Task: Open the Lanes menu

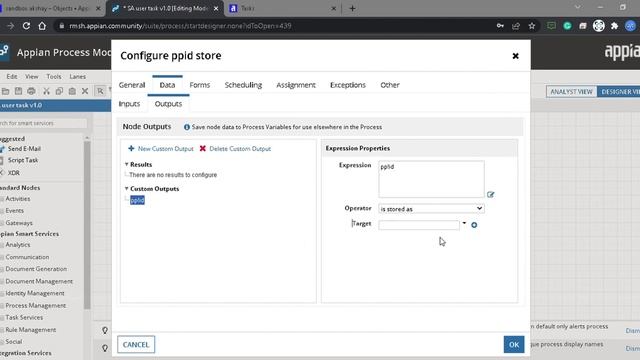Action: point(78,76)
